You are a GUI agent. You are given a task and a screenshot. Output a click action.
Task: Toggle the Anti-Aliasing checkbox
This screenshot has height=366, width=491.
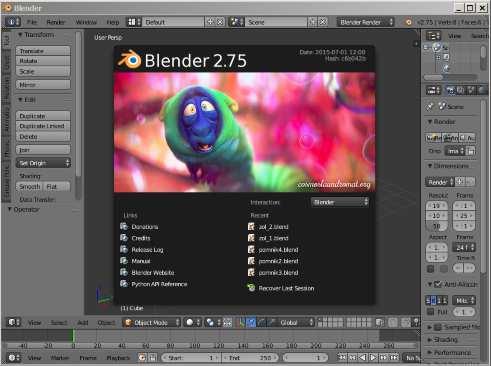tap(438, 284)
